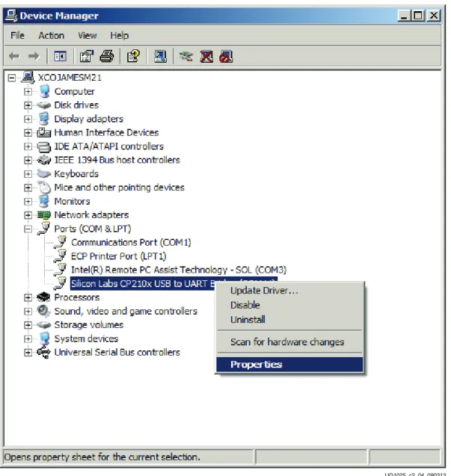Open the Help menu
The width and height of the screenshot is (451, 476).
[x=120, y=36]
